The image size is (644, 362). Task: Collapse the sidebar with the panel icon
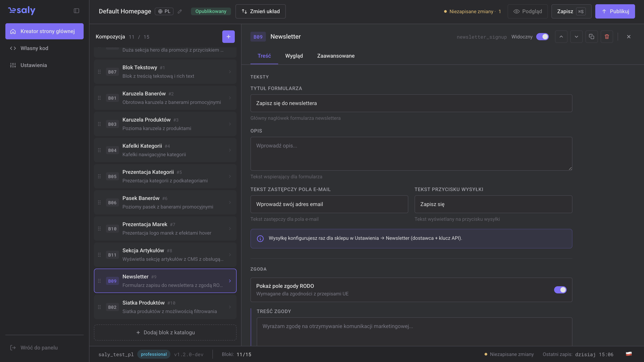pos(76,11)
